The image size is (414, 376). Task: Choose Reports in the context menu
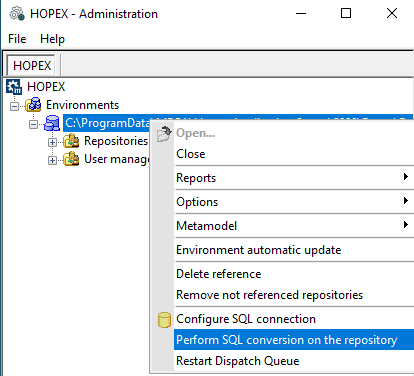[294, 178]
